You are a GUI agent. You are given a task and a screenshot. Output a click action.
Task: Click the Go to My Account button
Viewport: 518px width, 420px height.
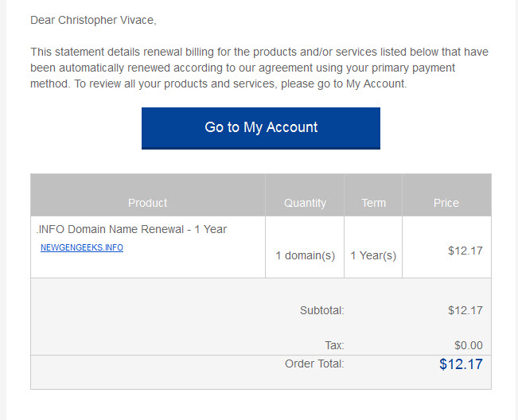261,128
